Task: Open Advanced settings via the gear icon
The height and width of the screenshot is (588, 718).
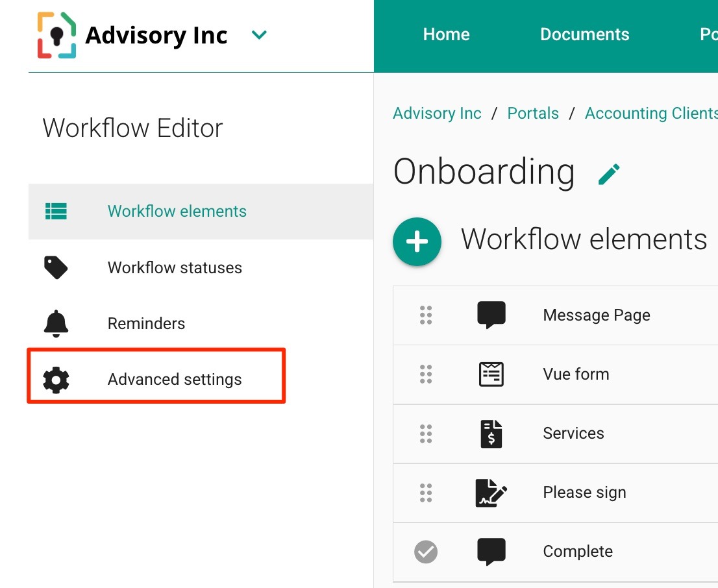Action: pyautogui.click(x=56, y=379)
